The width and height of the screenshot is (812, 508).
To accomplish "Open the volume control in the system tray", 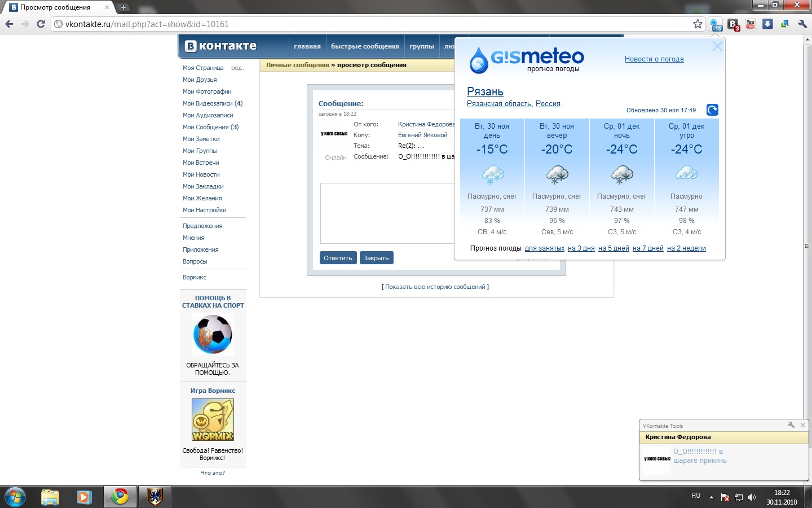I will 752,497.
